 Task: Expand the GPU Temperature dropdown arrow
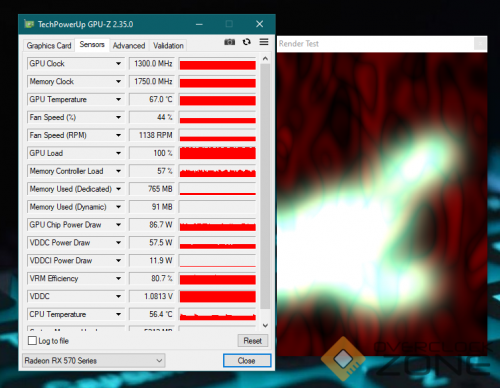click(x=118, y=99)
